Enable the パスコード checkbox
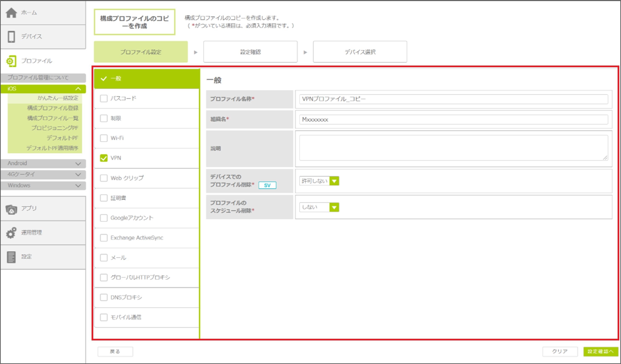The width and height of the screenshot is (621, 364). [x=104, y=98]
